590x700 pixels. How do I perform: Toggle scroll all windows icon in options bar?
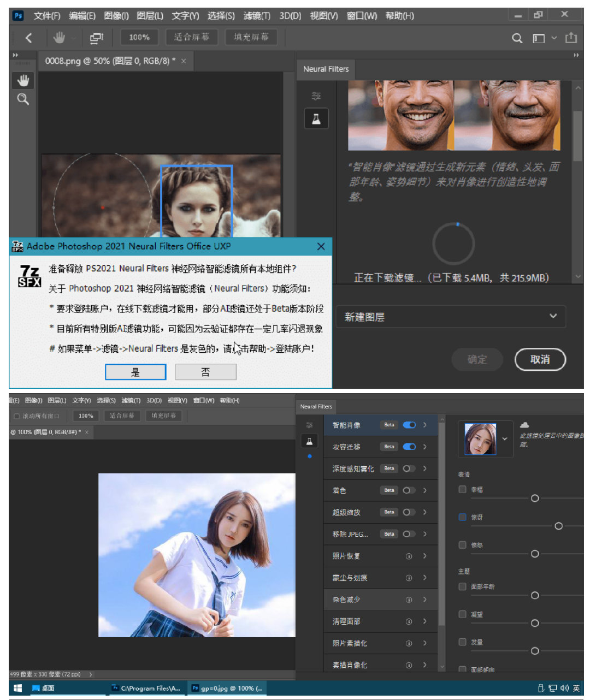pos(97,38)
